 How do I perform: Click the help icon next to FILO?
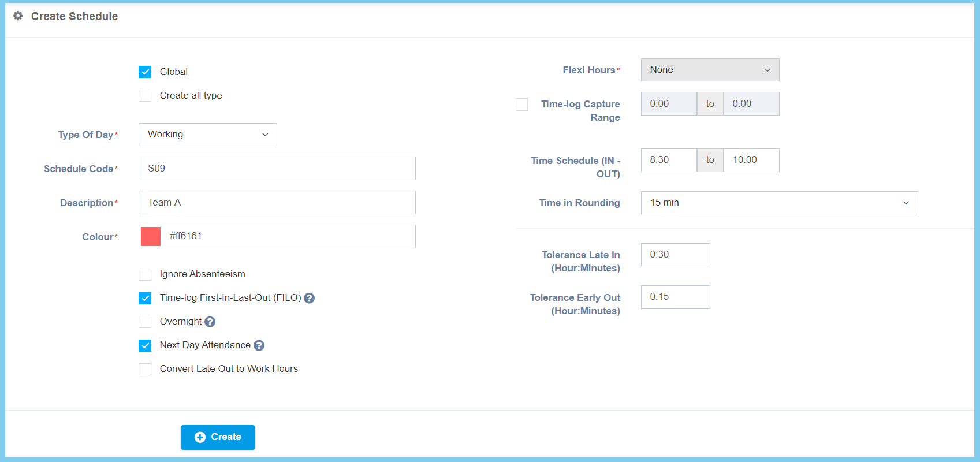[310, 298]
